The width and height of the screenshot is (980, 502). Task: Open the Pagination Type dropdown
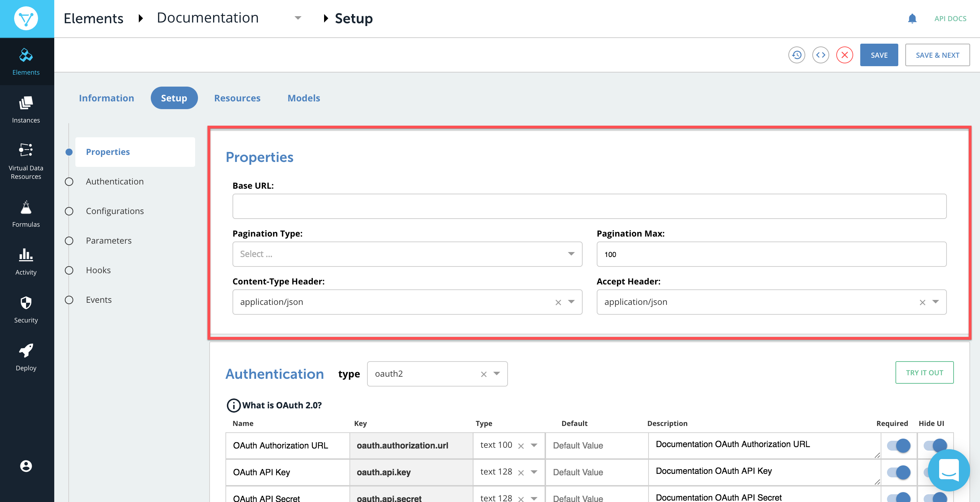coord(407,254)
